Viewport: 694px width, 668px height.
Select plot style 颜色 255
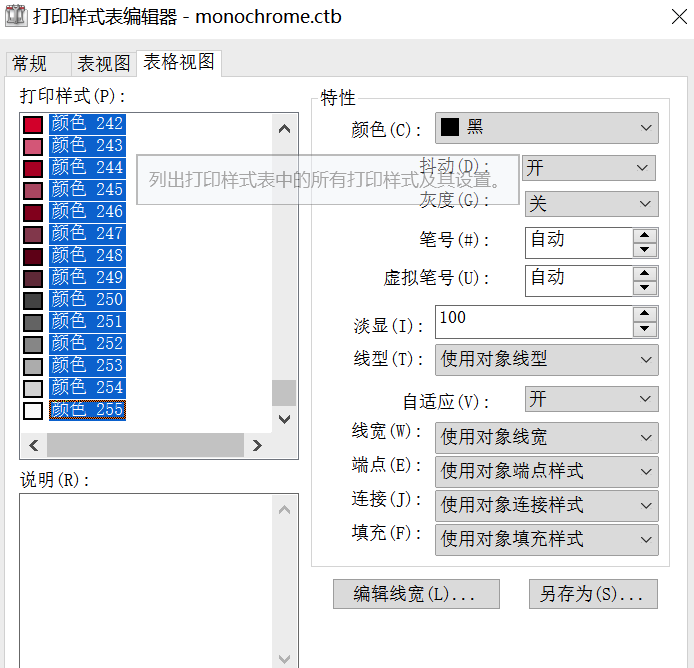pos(87,410)
